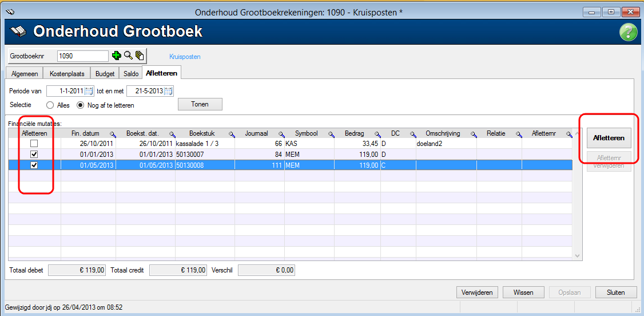Filter Boekst. dat. column with magnifier icon

point(172,134)
